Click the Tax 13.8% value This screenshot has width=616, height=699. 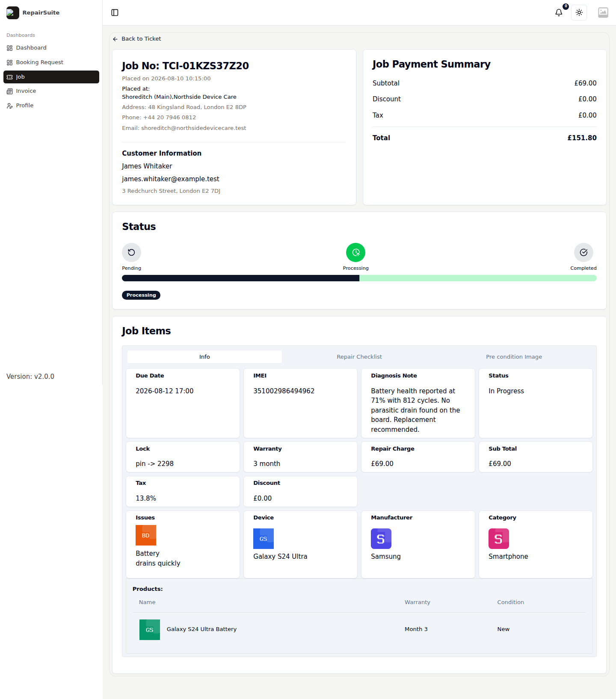pyautogui.click(x=146, y=498)
